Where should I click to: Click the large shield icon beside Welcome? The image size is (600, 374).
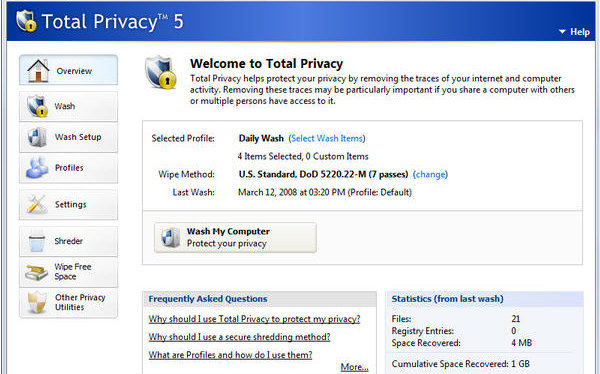161,72
